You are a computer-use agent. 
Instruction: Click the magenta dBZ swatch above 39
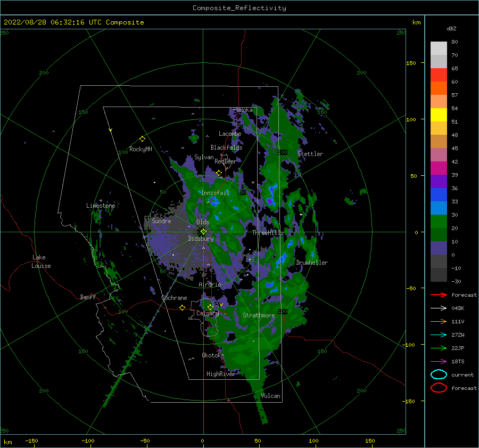pyautogui.click(x=439, y=168)
